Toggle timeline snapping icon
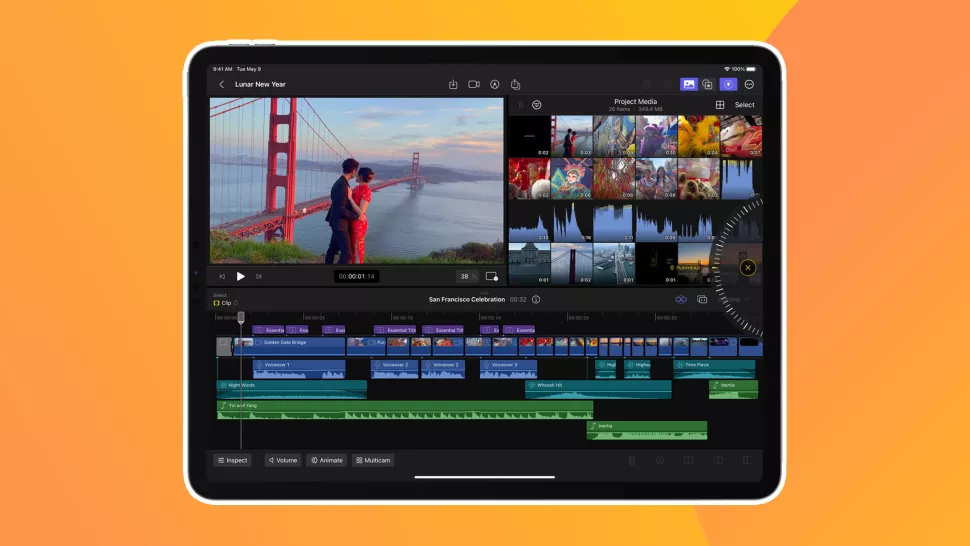 (680, 299)
